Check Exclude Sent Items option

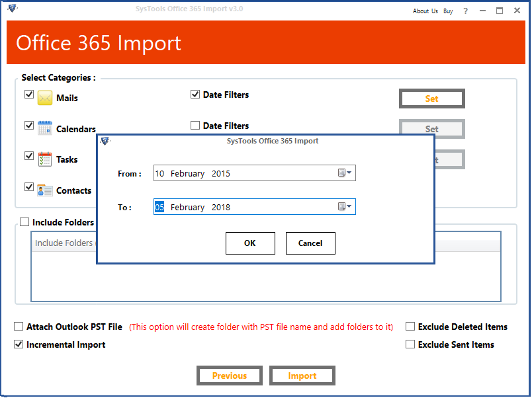click(x=410, y=344)
